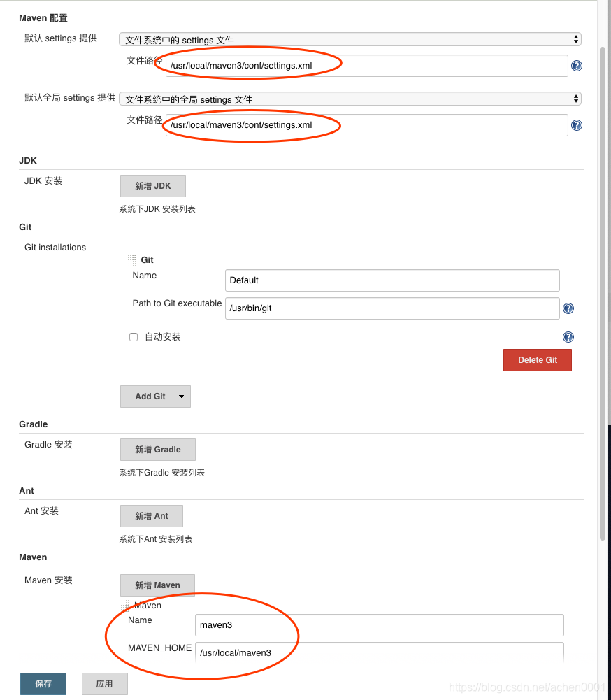Click the 系统下JDK 安装列表 text
The width and height of the screenshot is (611, 700).
[x=157, y=209]
